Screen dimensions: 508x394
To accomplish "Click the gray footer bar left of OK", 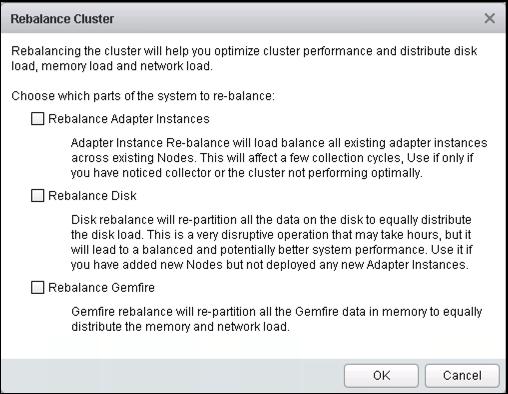I will point(172,376).
